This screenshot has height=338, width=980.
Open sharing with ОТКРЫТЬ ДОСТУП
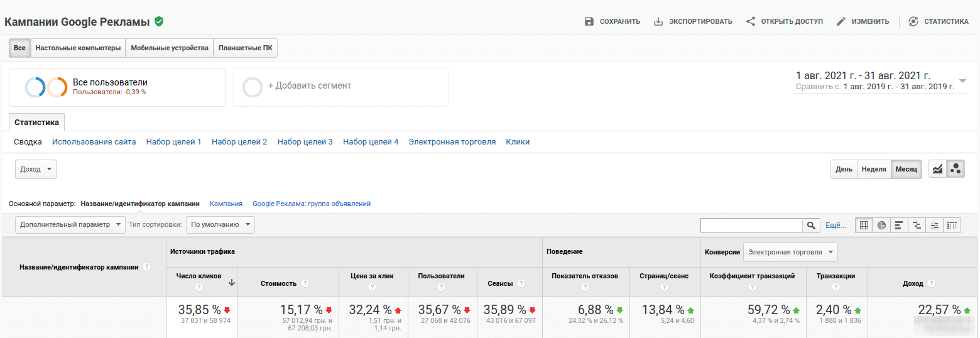[x=784, y=21]
